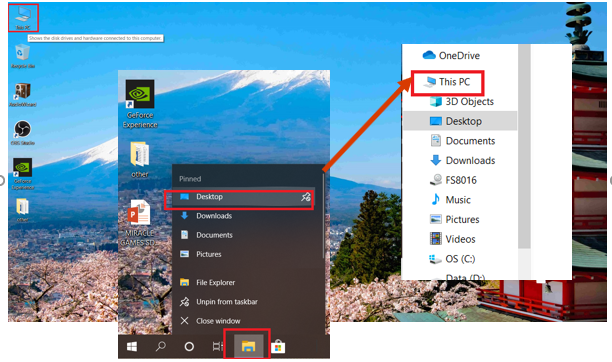Viewport: 612px width, 362px height.
Task: Select the small GeForce Experience icon below OBS Studio
Action: click(x=23, y=173)
